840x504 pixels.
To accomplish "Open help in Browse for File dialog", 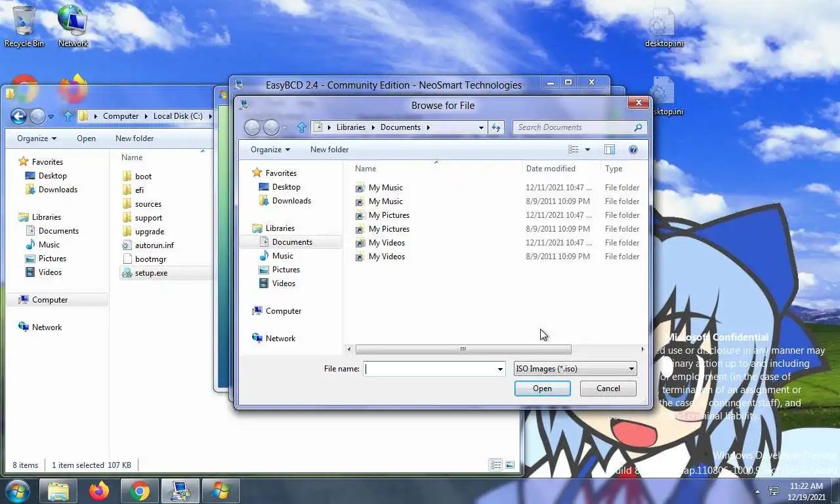I will (x=633, y=150).
